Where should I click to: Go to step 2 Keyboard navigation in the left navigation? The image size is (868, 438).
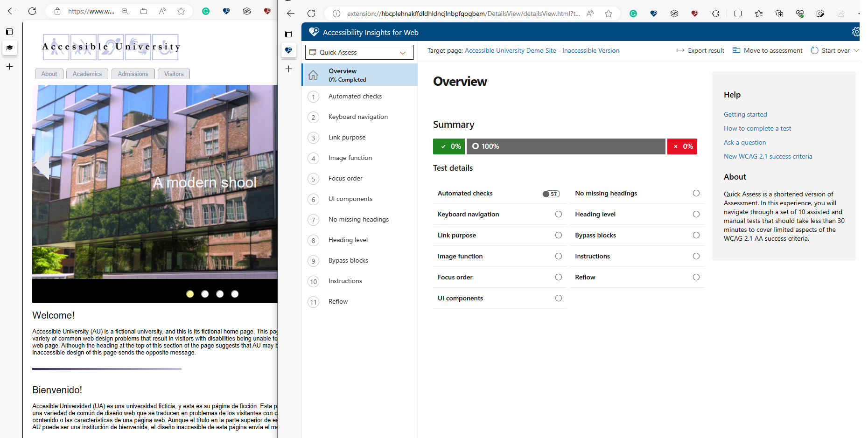pyautogui.click(x=360, y=117)
